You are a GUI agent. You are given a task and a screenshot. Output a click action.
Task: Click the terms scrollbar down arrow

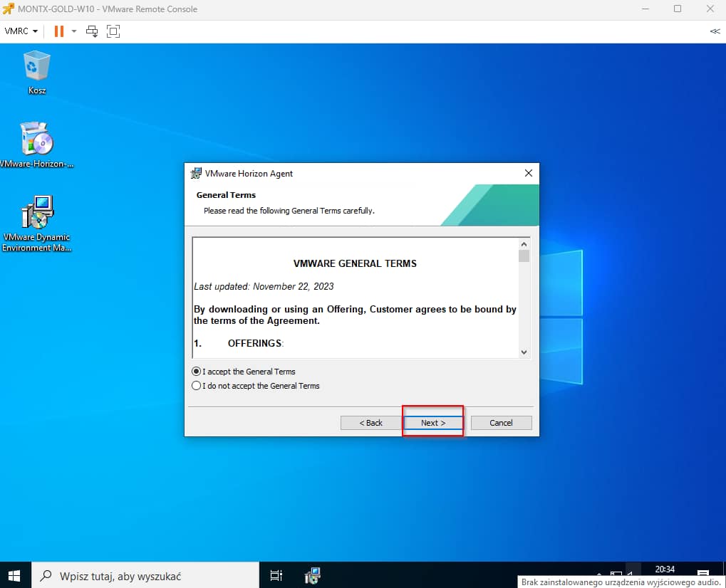coord(524,352)
